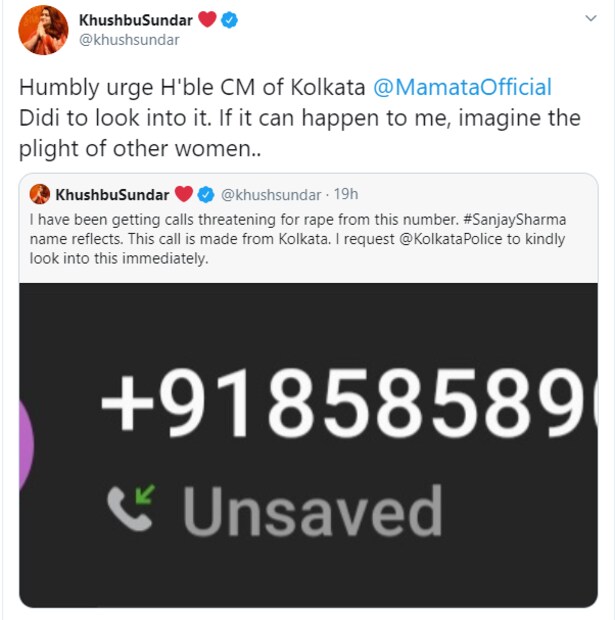Click the red heart in quoted tweet header
615x620 pixels.
[183, 193]
